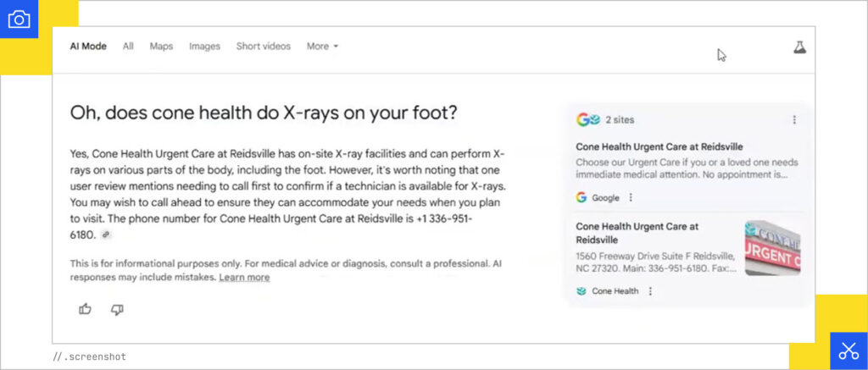Switch to the Images tab
The width and height of the screenshot is (868, 370).
point(204,47)
